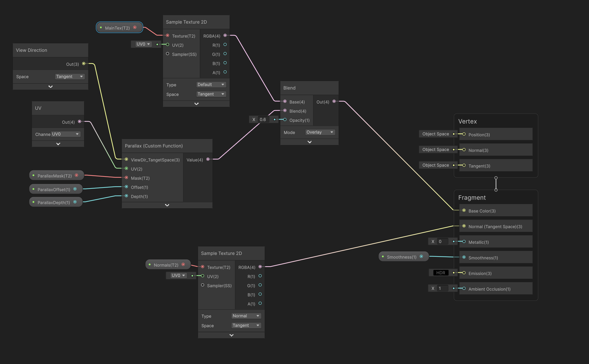Collapse the top Sample Texture 2D node chevron
Screen dimensions: 589x364
tap(196, 104)
